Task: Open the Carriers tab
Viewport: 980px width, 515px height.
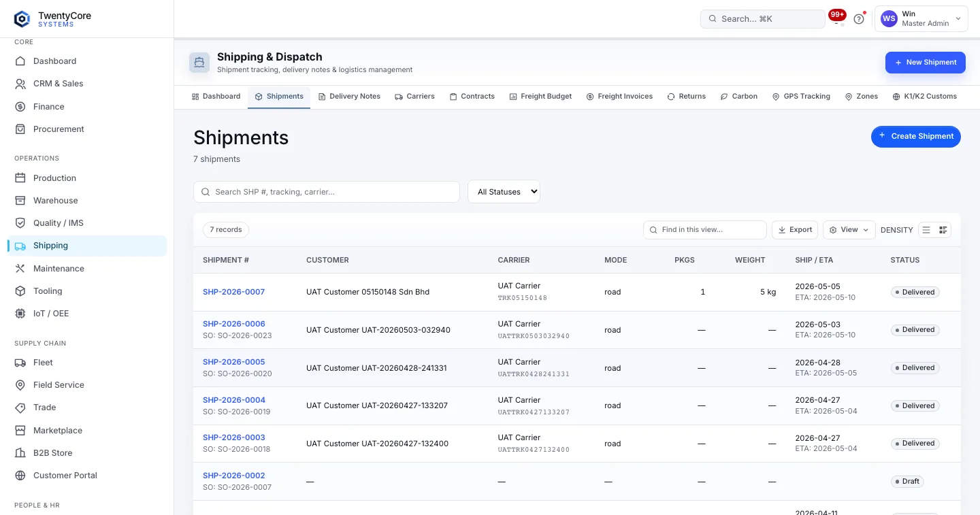Action: 414,97
